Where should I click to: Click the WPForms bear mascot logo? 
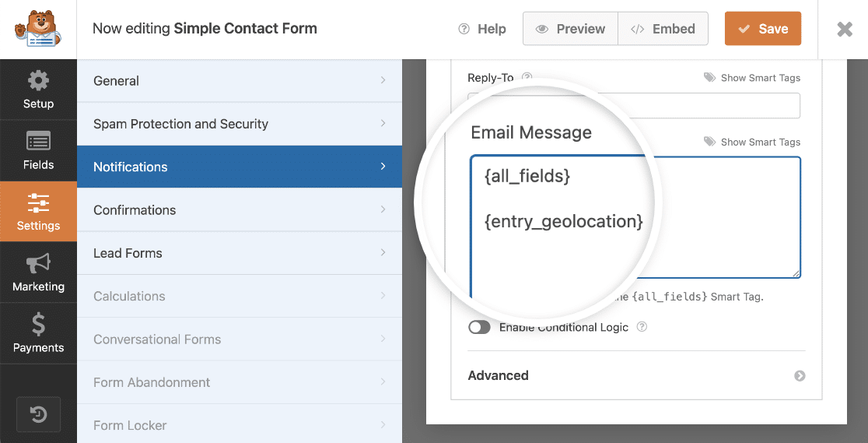coord(37,29)
